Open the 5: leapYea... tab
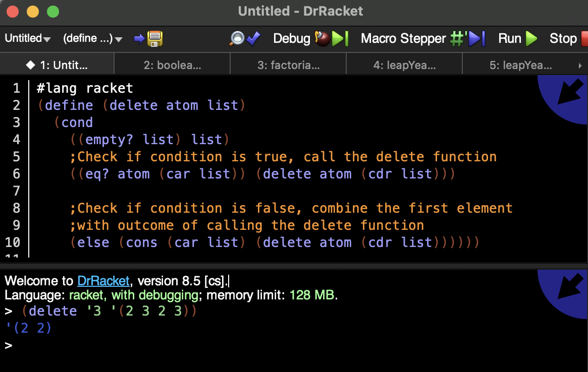588x372 pixels. (520, 65)
